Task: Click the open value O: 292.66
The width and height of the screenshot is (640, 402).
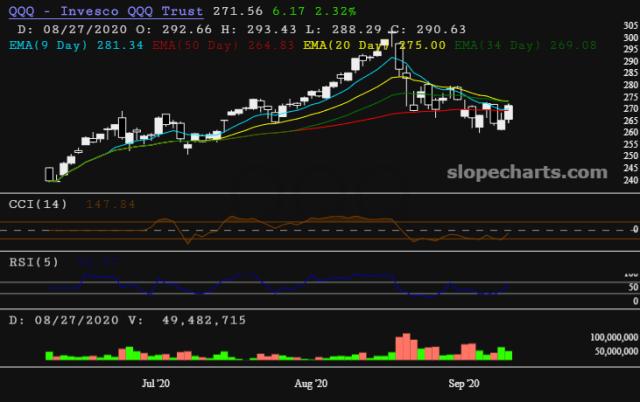Action: pyautogui.click(x=174, y=29)
